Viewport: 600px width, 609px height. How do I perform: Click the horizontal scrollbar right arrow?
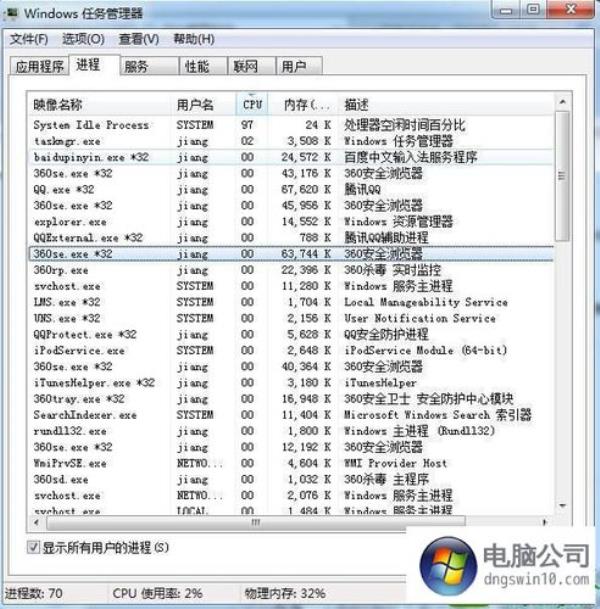pyautogui.click(x=545, y=523)
